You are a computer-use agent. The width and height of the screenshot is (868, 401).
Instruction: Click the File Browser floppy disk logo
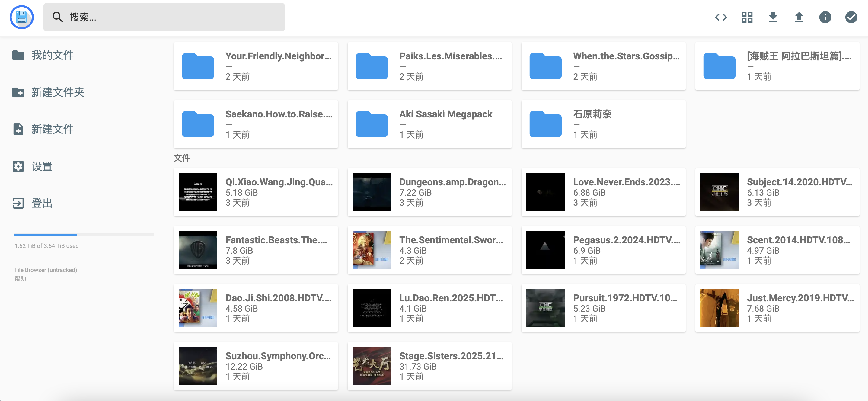pyautogui.click(x=21, y=17)
